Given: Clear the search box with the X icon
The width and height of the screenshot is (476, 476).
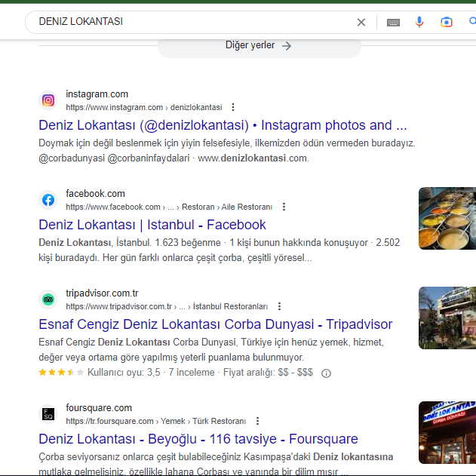Looking at the screenshot, I should tap(361, 22).
